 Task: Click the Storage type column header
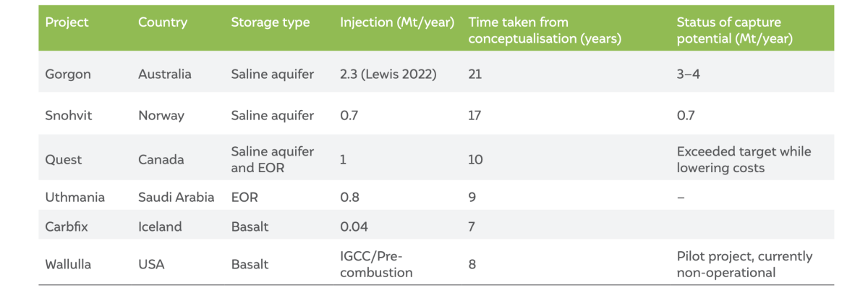271,22
